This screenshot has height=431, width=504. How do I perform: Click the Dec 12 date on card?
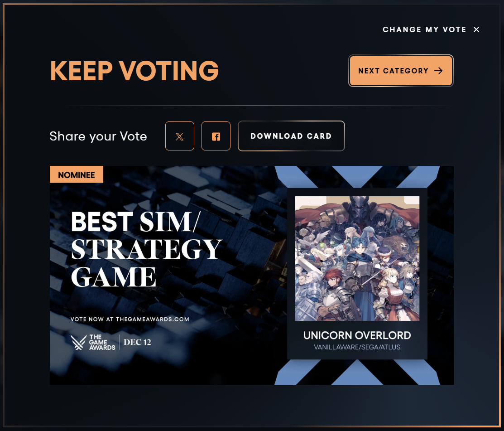(x=137, y=342)
